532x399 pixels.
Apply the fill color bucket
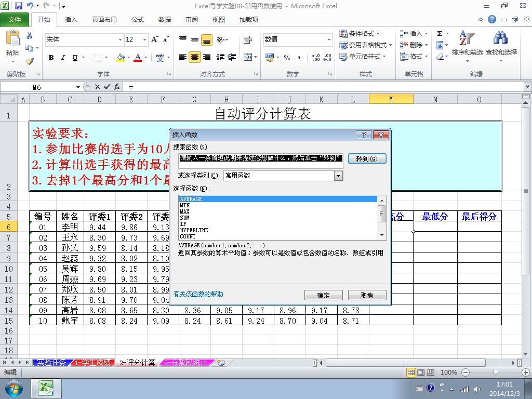(x=121, y=57)
